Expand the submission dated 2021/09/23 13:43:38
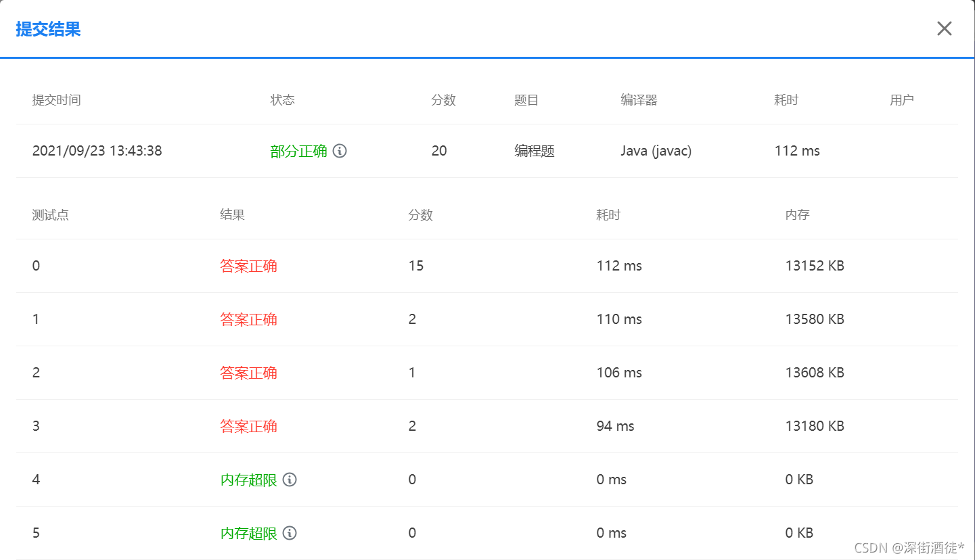975x560 pixels. click(97, 151)
